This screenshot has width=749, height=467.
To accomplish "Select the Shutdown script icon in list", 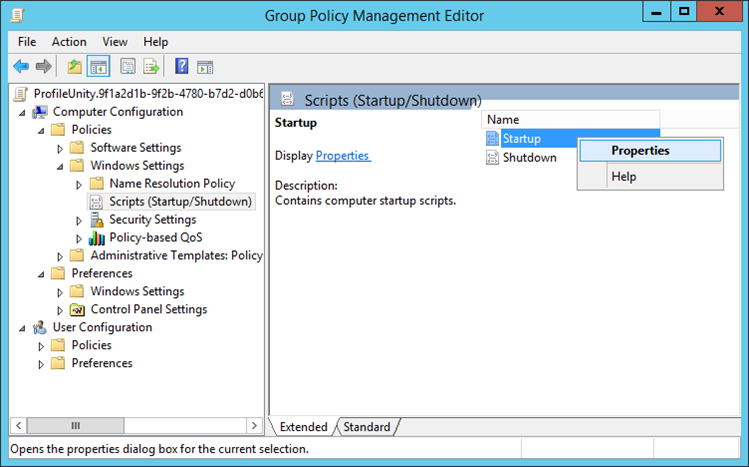I will tap(492, 158).
